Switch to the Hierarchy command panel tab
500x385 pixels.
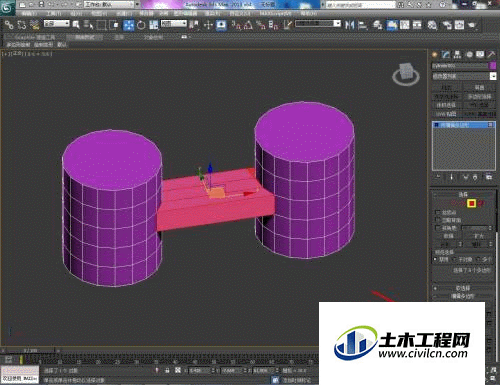457,55
